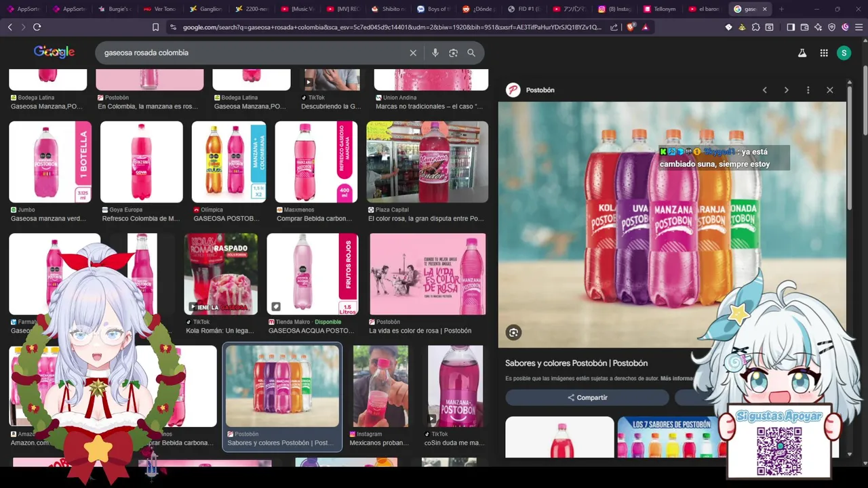Open site settings icon left of the URL

click(174, 27)
